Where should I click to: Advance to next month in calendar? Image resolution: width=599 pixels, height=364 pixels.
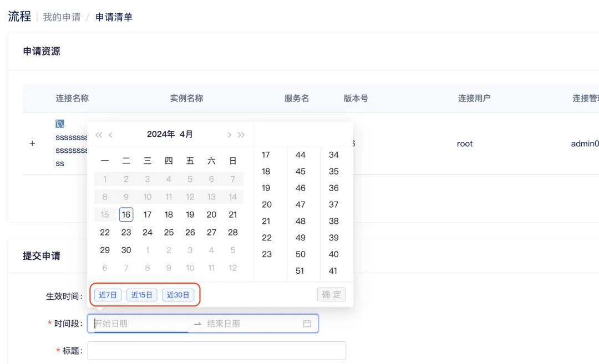point(229,135)
